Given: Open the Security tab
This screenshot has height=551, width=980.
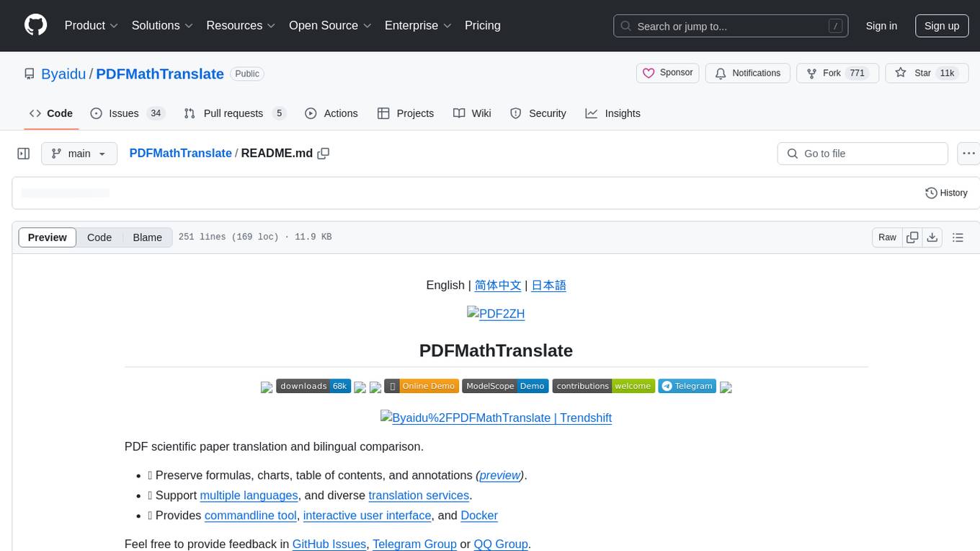Looking at the screenshot, I should (538, 113).
